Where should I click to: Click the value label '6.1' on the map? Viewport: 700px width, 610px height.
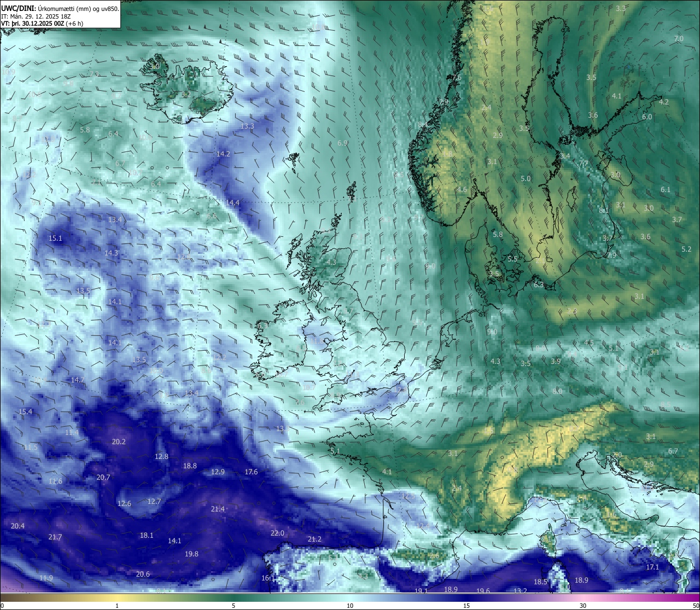point(666,190)
